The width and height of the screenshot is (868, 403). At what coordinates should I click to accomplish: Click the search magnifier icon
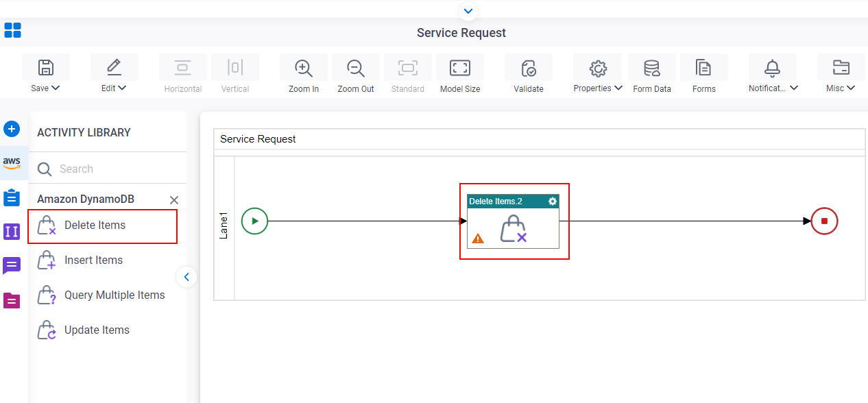coord(45,169)
